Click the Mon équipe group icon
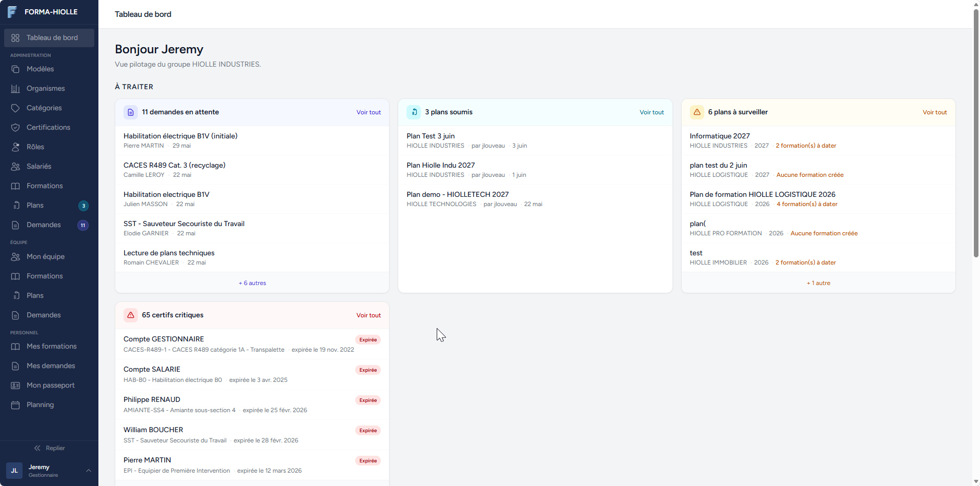This screenshot has width=980, height=486. pyautogui.click(x=15, y=257)
